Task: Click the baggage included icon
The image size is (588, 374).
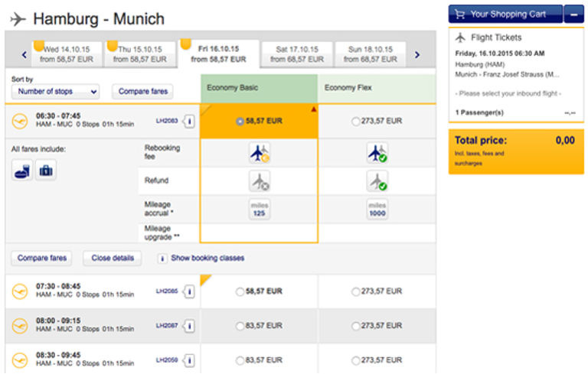Action: pyautogui.click(x=46, y=170)
